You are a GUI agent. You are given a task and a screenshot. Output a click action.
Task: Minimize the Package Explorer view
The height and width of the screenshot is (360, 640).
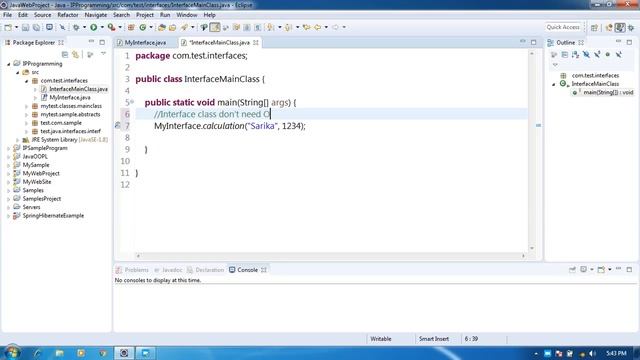[91, 42]
